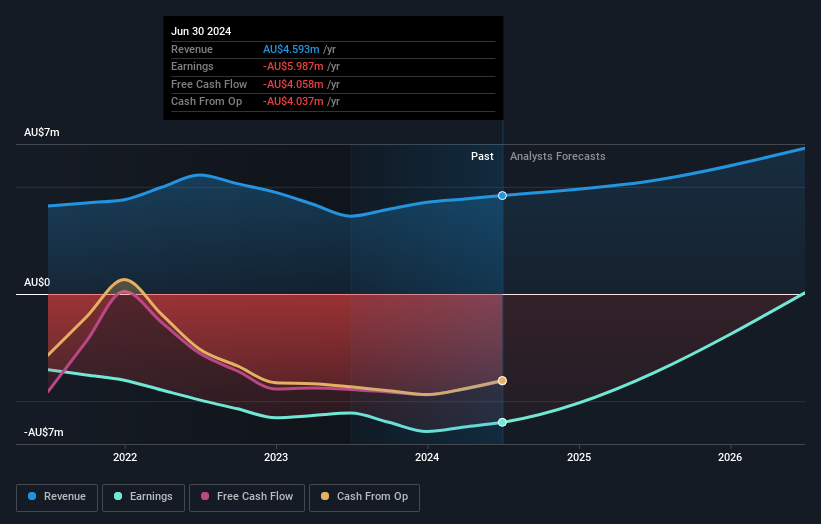This screenshot has height=524, width=821.
Task: Click the 2026 x-axis label
Action: [x=730, y=458]
